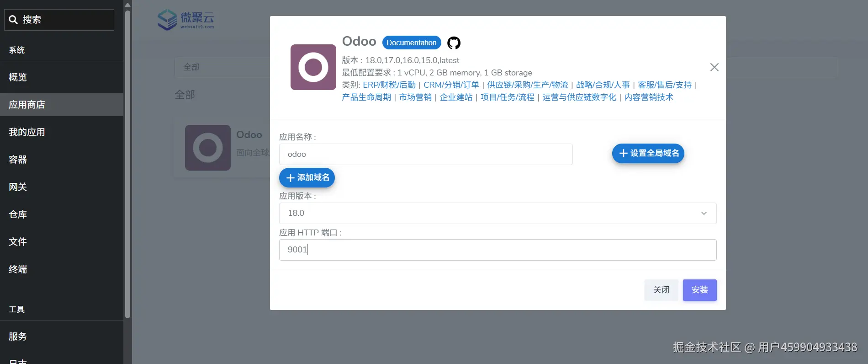Open the 全部 category filter behind dialog
This screenshot has height=364, width=868.
click(222, 67)
